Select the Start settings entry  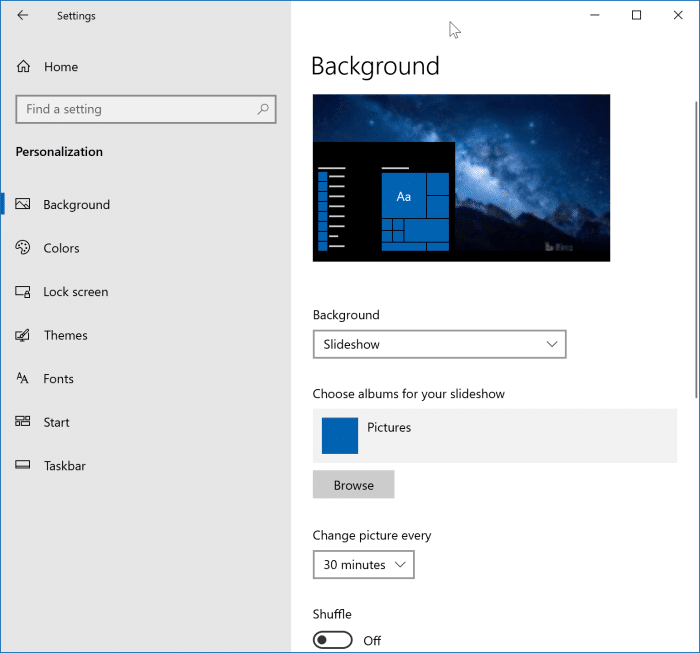pyautogui.click(x=56, y=422)
